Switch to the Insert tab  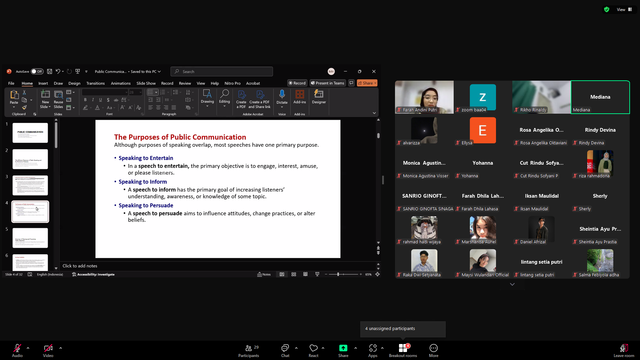coord(43,83)
